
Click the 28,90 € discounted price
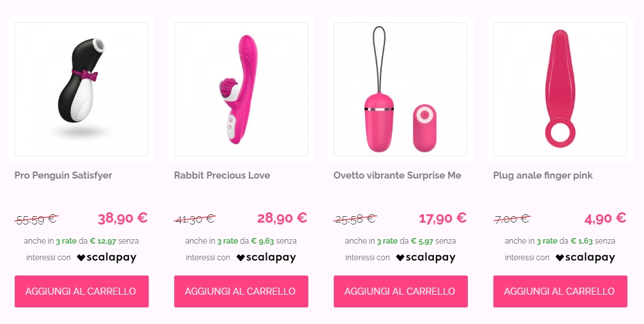[x=282, y=218]
